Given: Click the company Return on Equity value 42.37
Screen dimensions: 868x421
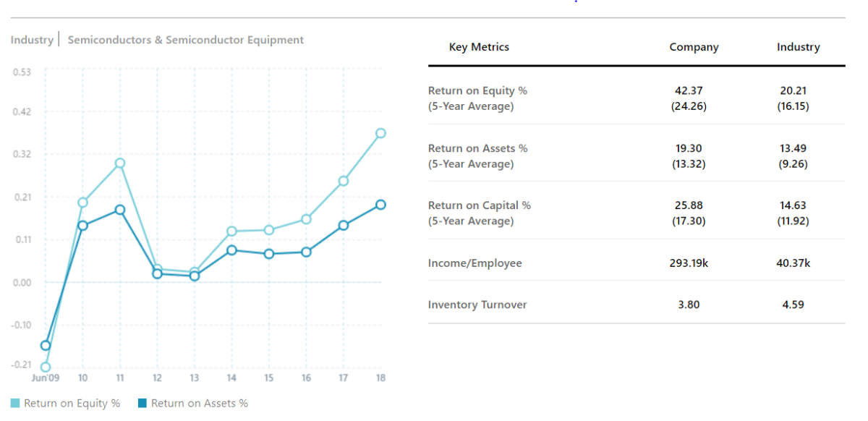Looking at the screenshot, I should pyautogui.click(x=689, y=91).
